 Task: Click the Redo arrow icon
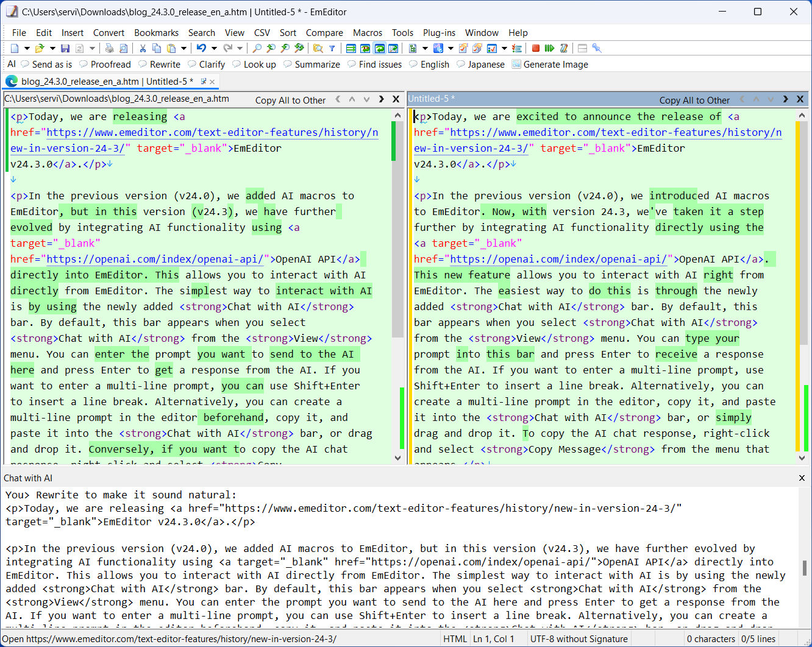click(x=227, y=48)
